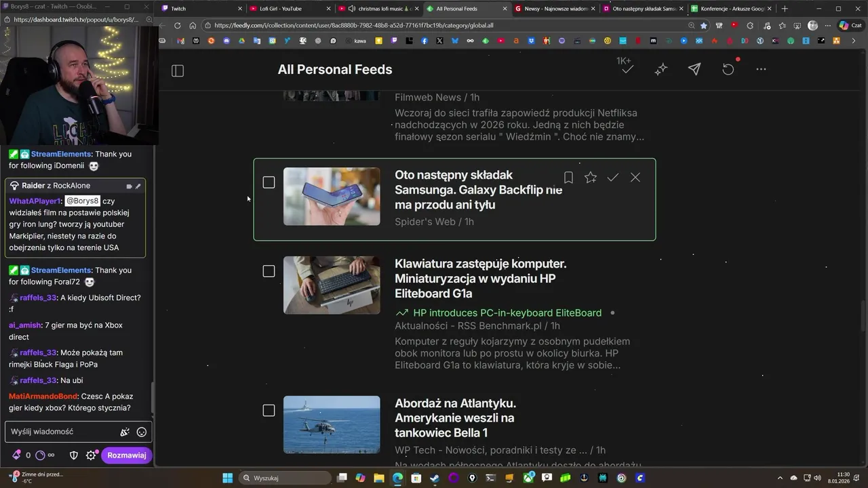Mark all as read checkmark icon

(x=627, y=69)
